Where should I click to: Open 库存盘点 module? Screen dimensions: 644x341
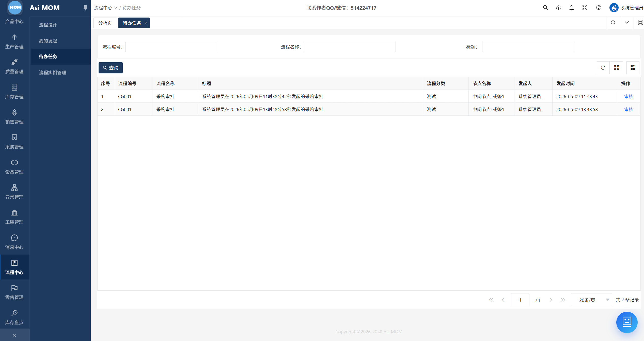click(x=14, y=317)
